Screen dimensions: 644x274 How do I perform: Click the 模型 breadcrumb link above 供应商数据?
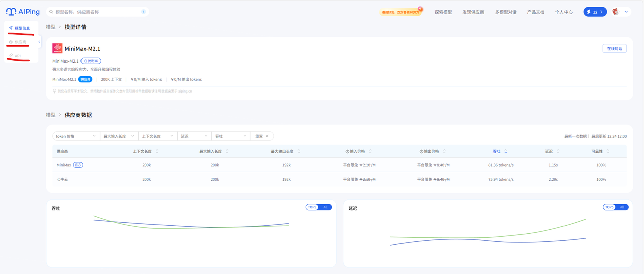click(x=51, y=115)
